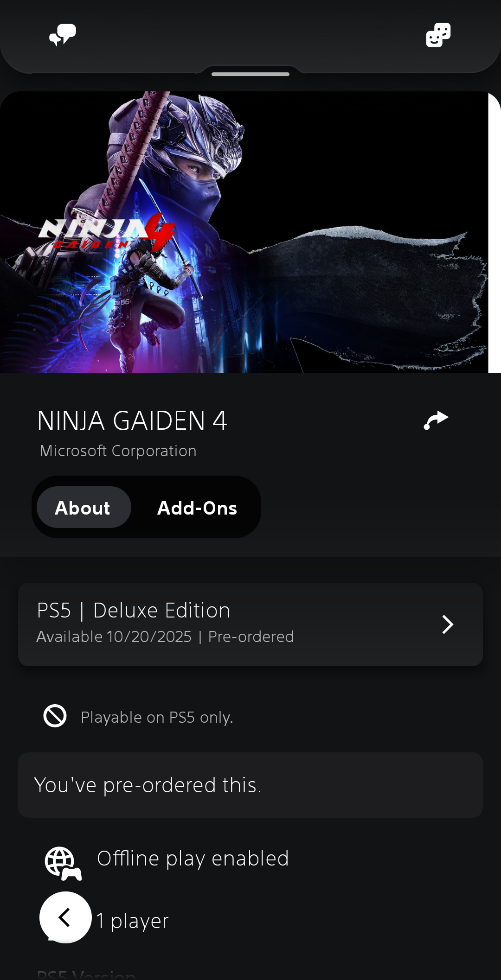Tap the Offline play enabled label
Screen dimensions: 501x980
pyautogui.click(x=193, y=859)
